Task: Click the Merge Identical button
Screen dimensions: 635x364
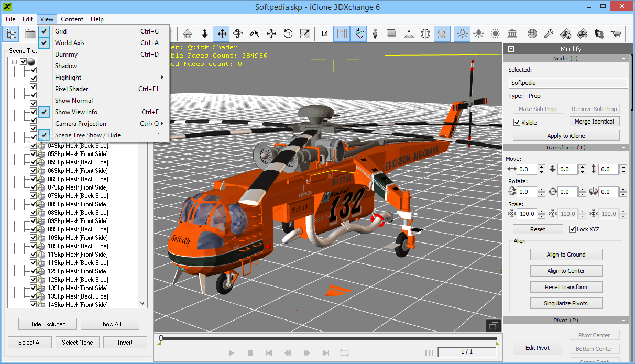Action: tap(594, 122)
